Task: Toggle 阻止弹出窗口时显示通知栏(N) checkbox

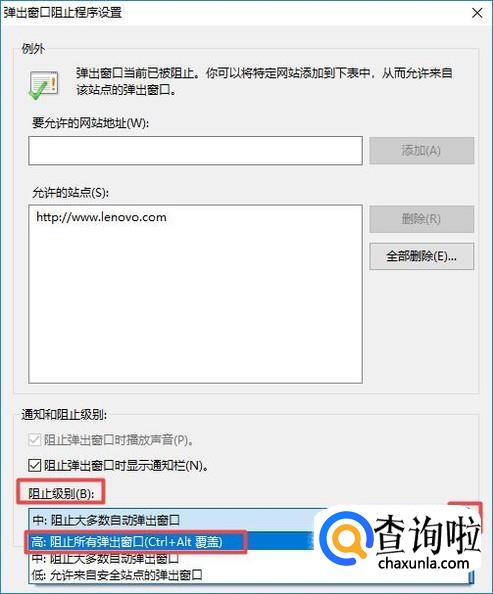Action: point(34,465)
